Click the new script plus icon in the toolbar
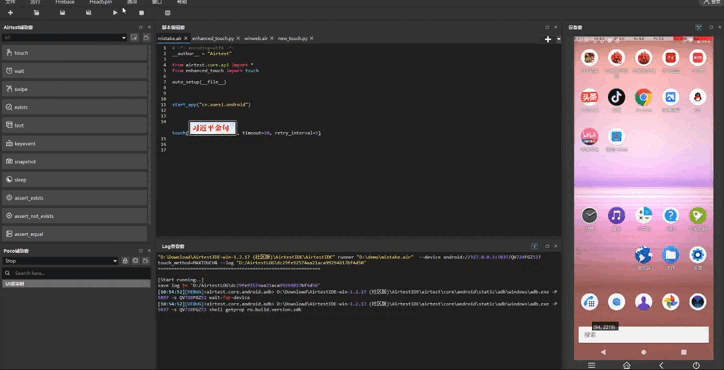 [x=11, y=13]
